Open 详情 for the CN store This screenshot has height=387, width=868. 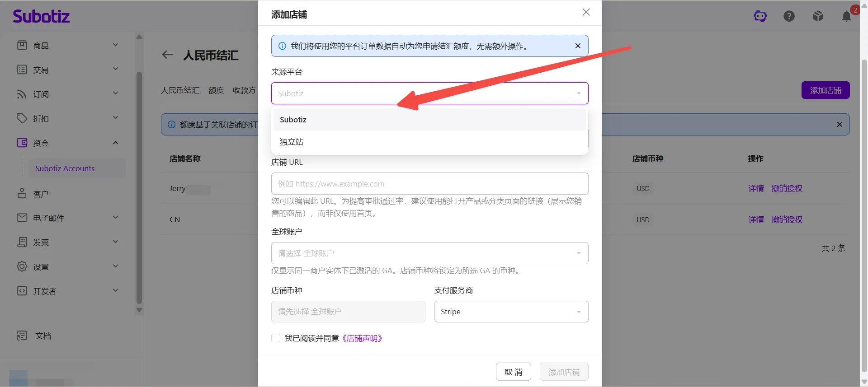(x=756, y=219)
